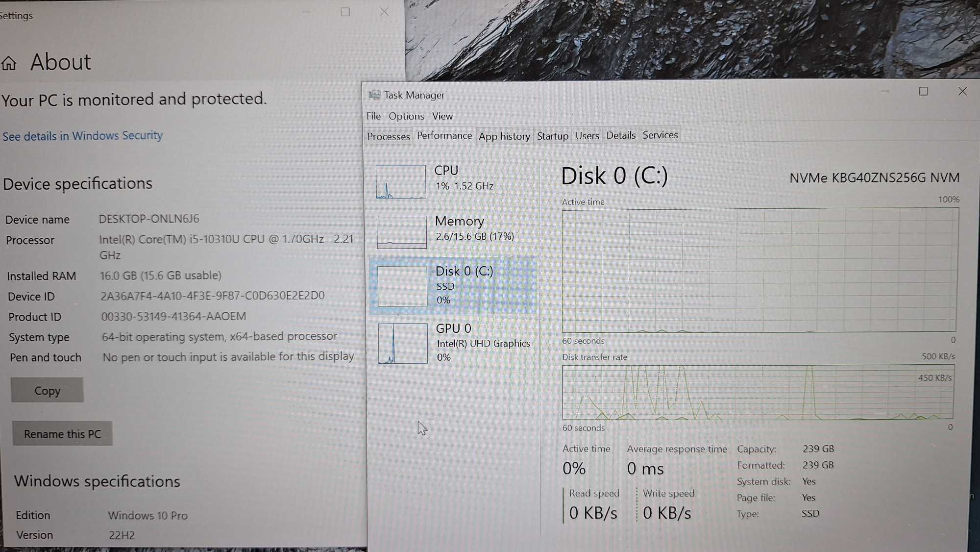The image size is (980, 552).
Task: Minimize the Settings window
Action: 307,12
